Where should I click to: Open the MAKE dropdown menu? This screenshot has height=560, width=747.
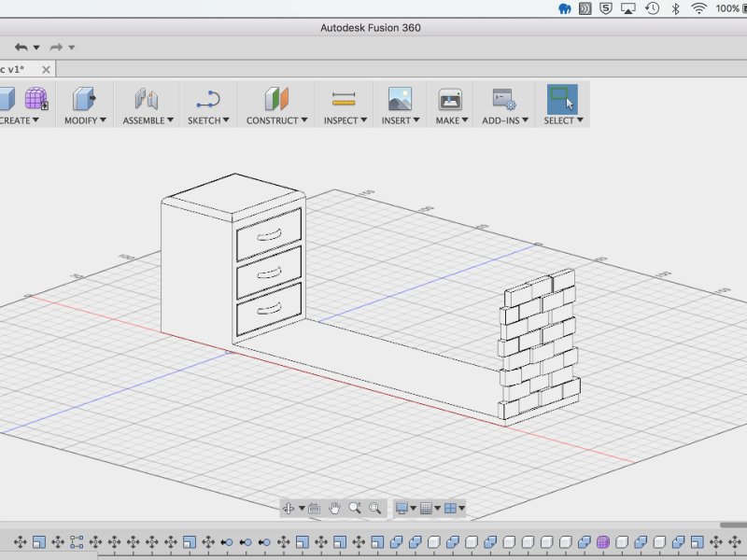(452, 120)
